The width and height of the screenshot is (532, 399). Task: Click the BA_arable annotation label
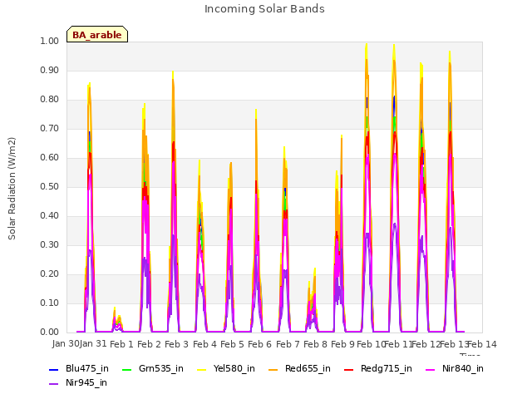pyautogui.click(x=97, y=35)
